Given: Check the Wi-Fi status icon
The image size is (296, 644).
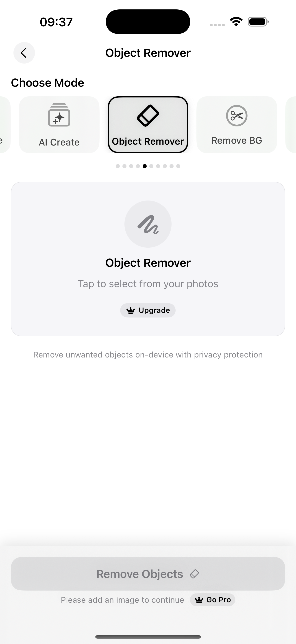Looking at the screenshot, I should [236, 22].
